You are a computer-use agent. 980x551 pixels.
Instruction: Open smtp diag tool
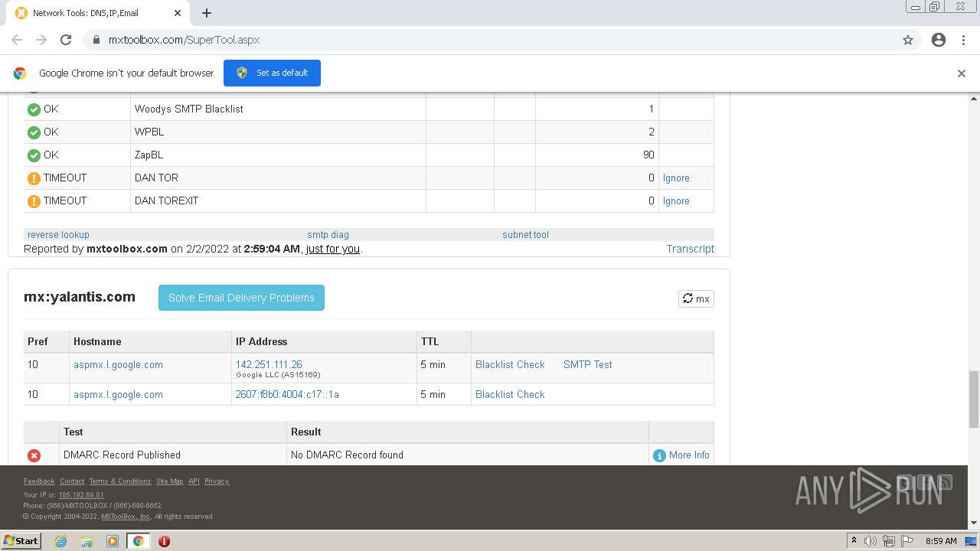click(328, 235)
